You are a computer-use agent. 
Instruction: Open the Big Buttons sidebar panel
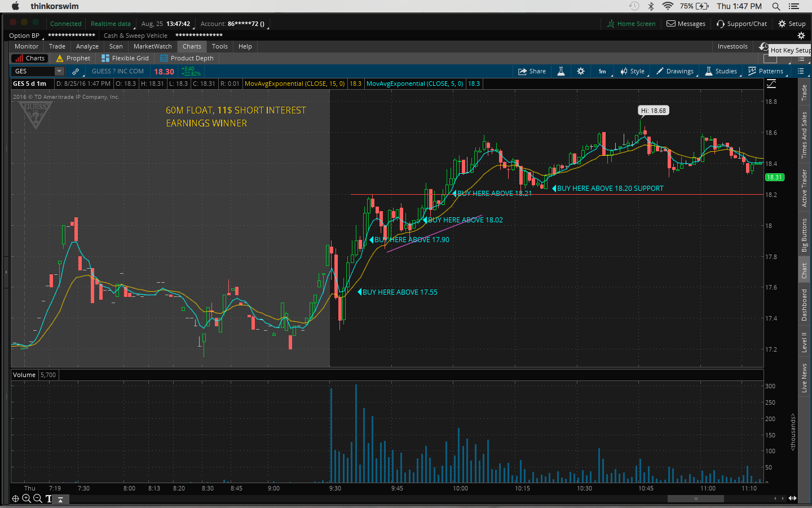pyautogui.click(x=804, y=235)
